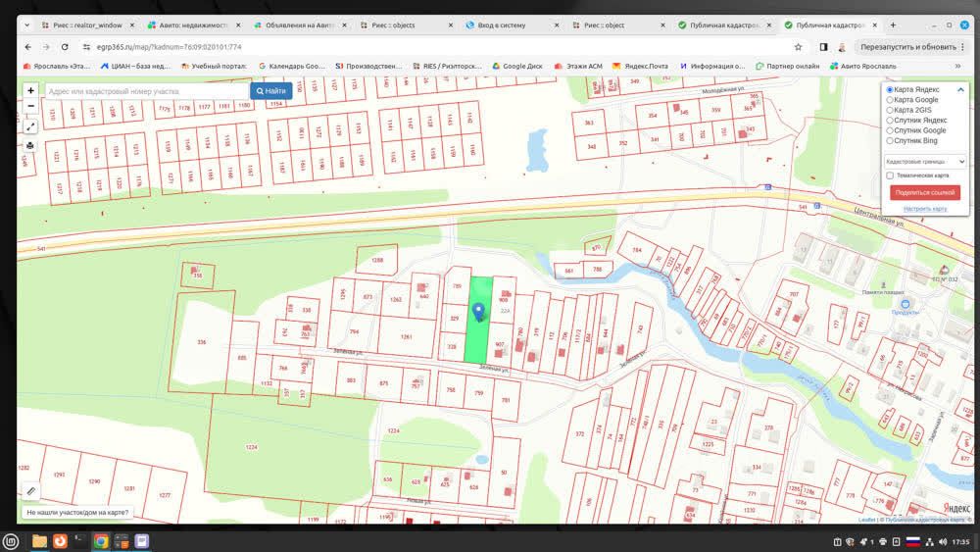
Task: Select the Спутник Яндекс radio option
Action: [890, 120]
